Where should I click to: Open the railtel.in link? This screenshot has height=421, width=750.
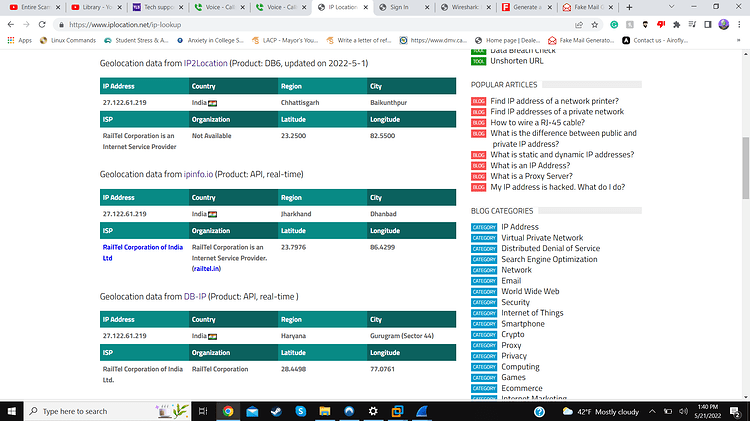point(207,269)
